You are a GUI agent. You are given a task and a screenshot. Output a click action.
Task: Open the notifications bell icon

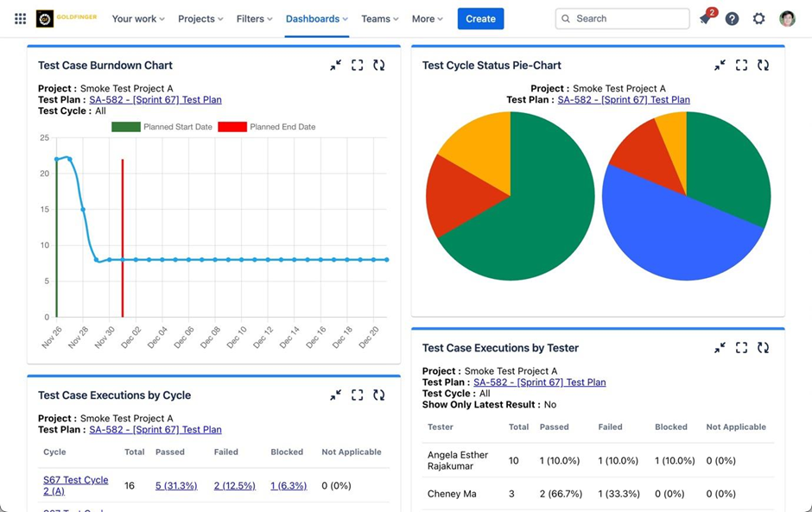point(706,19)
